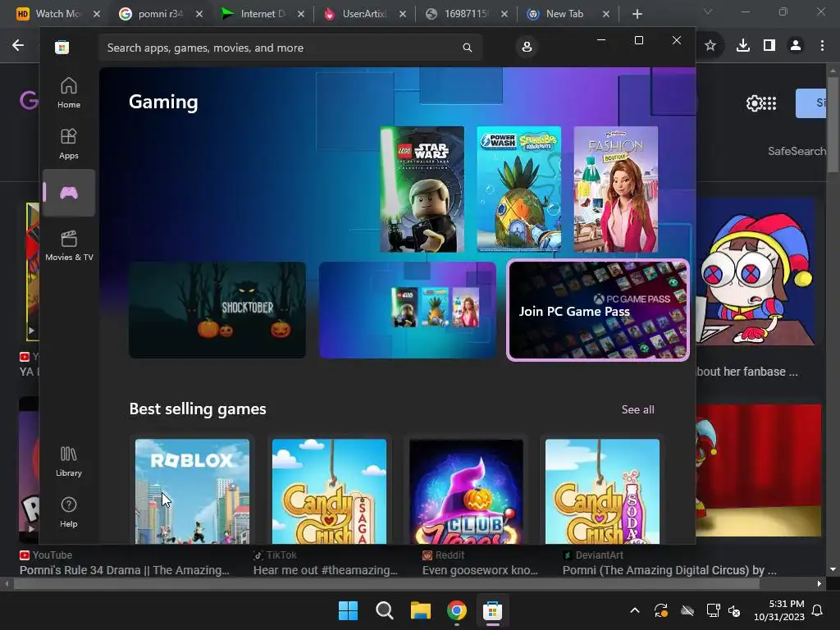Open the Pomni cartoon image result in Chrome

756,272
